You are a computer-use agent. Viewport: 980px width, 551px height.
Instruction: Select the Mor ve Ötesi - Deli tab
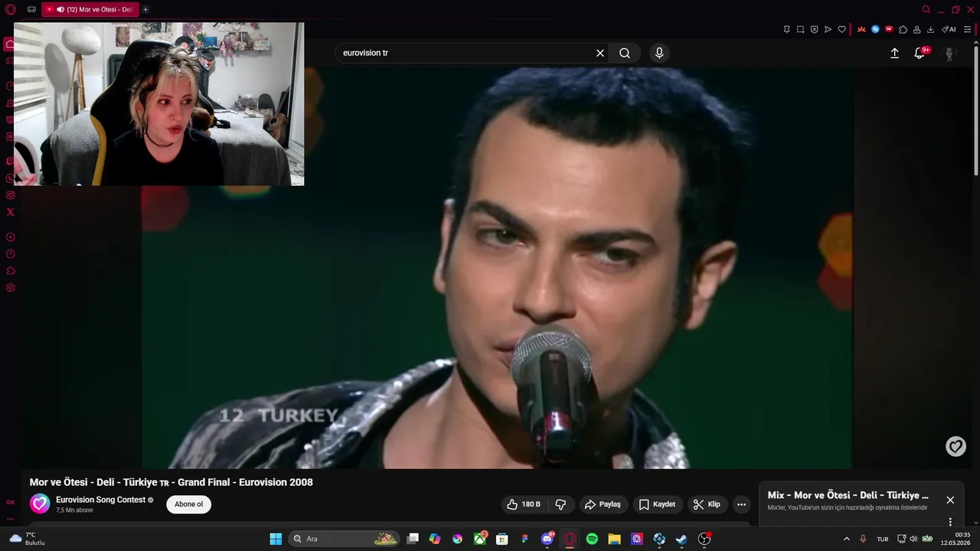point(90,10)
